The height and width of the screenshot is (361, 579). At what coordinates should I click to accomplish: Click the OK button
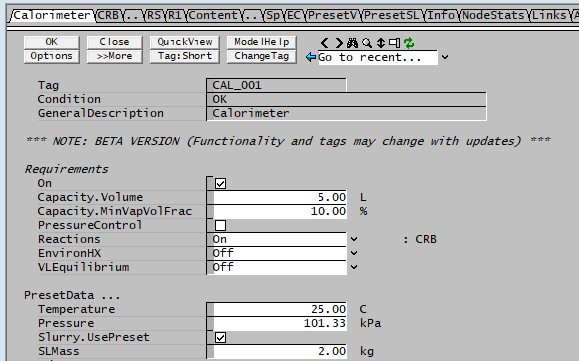pyautogui.click(x=52, y=42)
